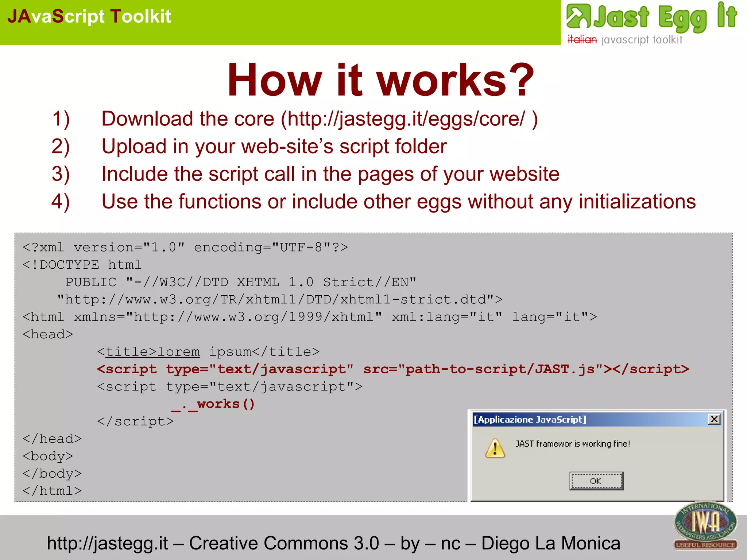Click the closing '</script>' line

[135, 421]
